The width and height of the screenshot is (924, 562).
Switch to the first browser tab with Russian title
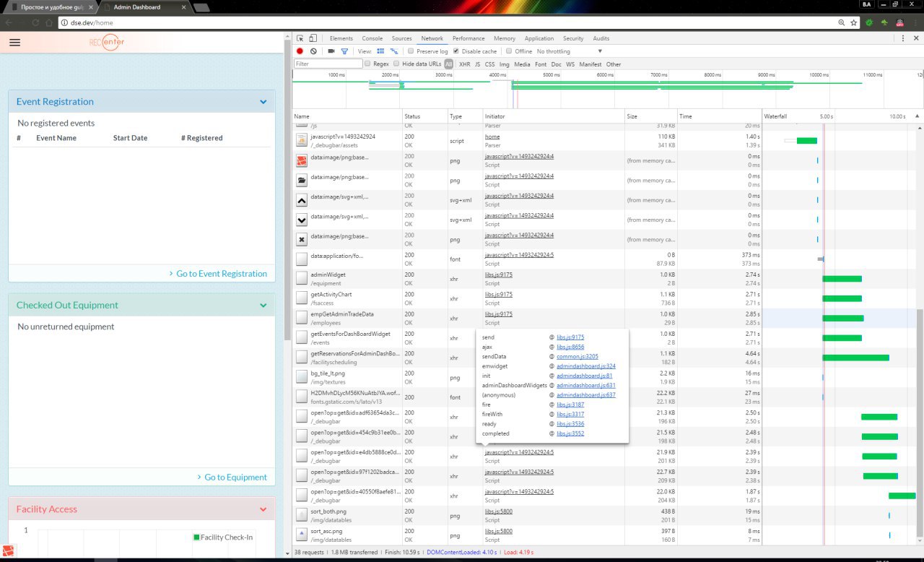[x=49, y=7]
